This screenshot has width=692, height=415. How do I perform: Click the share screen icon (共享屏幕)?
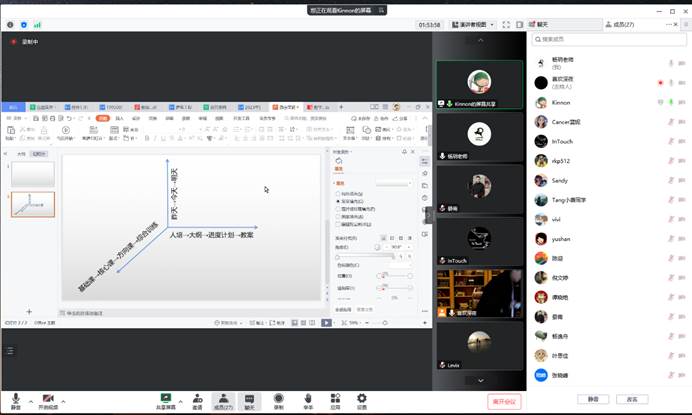[x=167, y=398]
